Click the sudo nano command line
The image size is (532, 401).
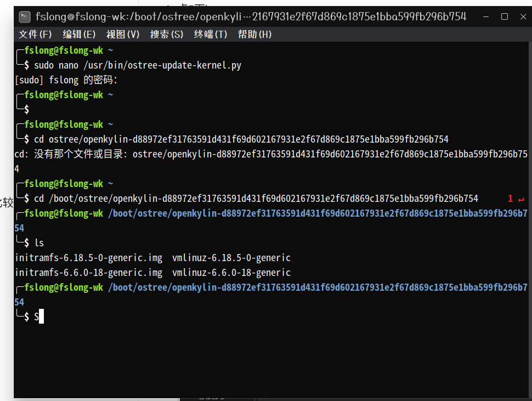coord(137,65)
